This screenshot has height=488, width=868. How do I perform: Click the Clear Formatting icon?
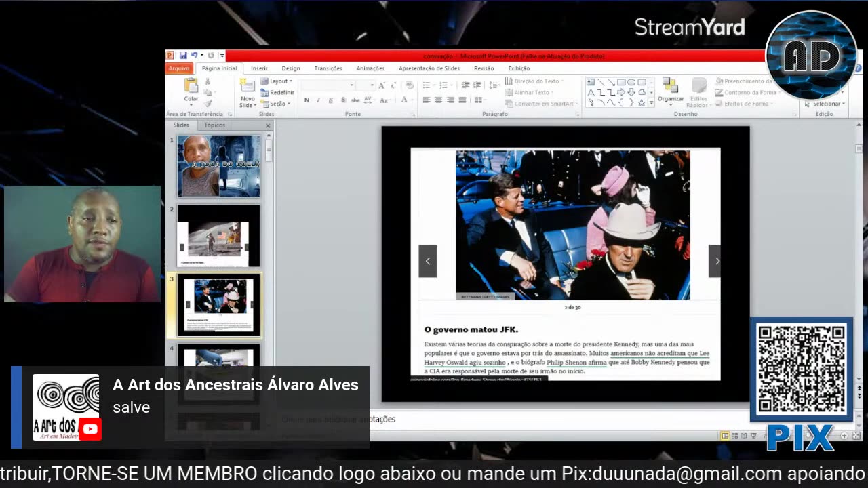click(x=409, y=85)
